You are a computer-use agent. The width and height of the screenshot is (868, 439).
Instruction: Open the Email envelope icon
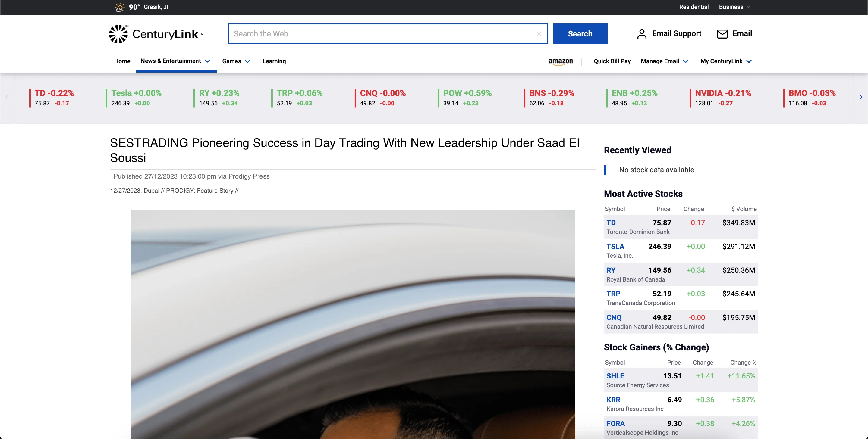(722, 34)
